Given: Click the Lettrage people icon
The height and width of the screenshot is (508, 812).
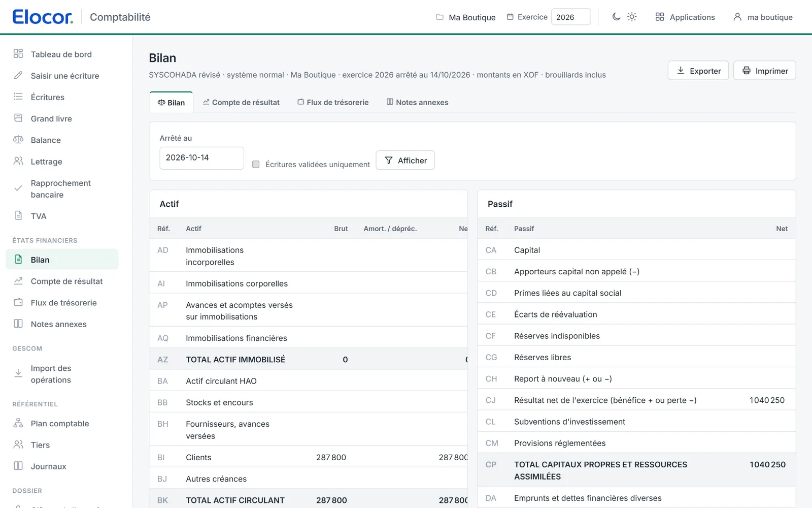Looking at the screenshot, I should click(x=18, y=161).
